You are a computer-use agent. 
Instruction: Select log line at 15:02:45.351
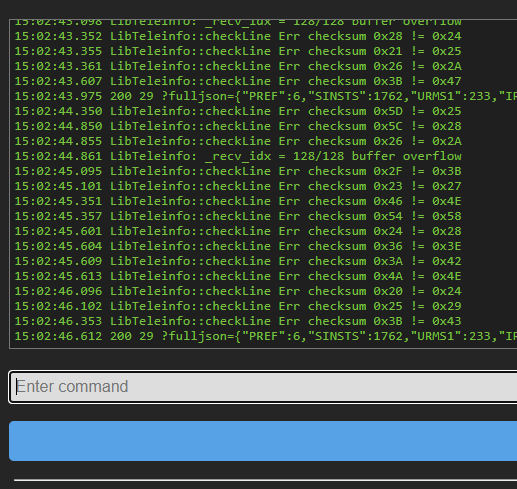238,201
